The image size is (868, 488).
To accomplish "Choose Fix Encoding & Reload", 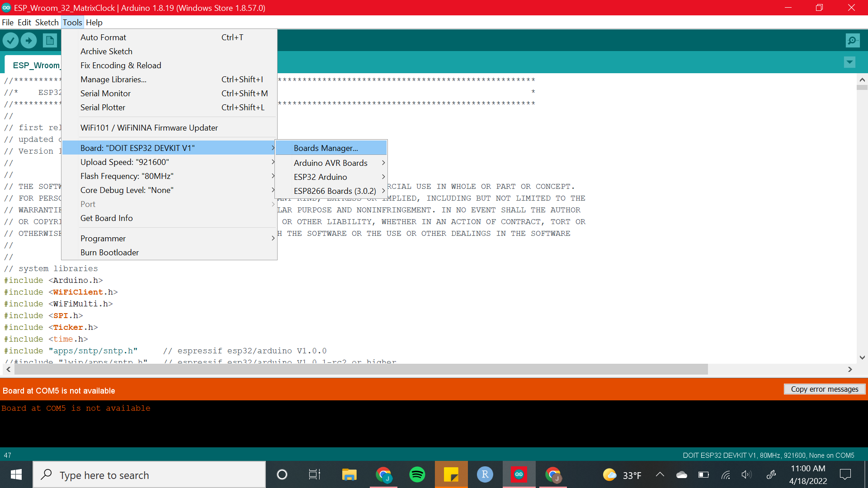I will click(x=169, y=66).
